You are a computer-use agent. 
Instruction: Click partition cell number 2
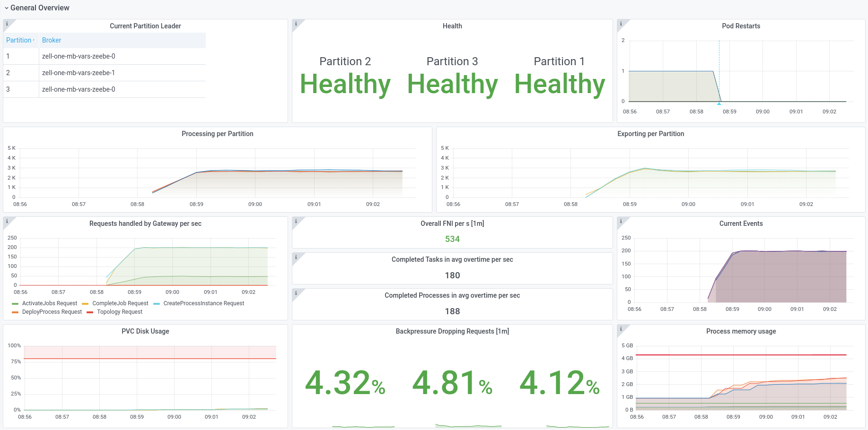click(x=21, y=73)
